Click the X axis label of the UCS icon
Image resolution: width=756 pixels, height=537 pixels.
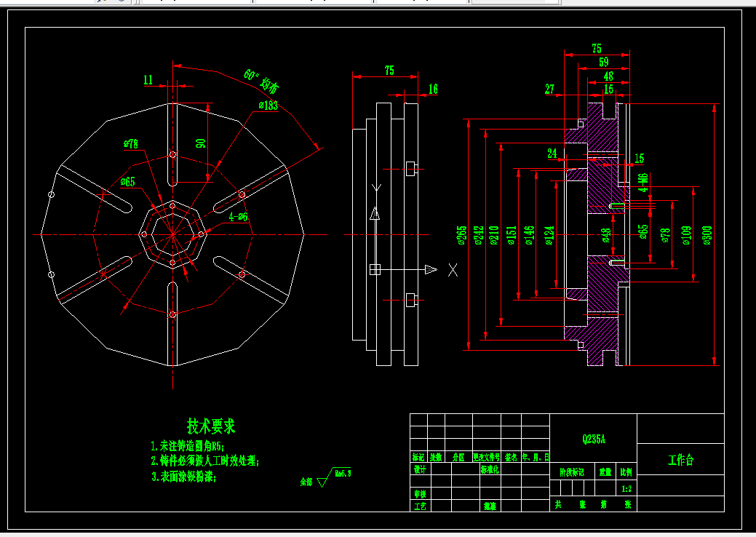(453, 270)
